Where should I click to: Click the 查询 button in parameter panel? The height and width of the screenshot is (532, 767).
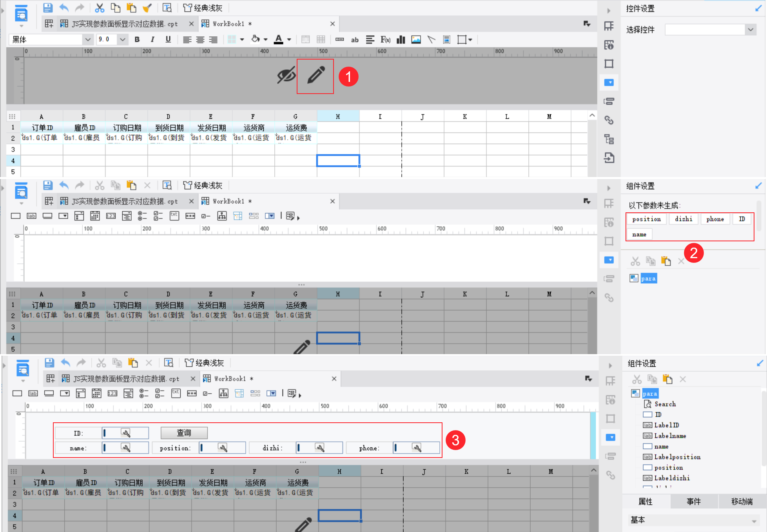184,433
